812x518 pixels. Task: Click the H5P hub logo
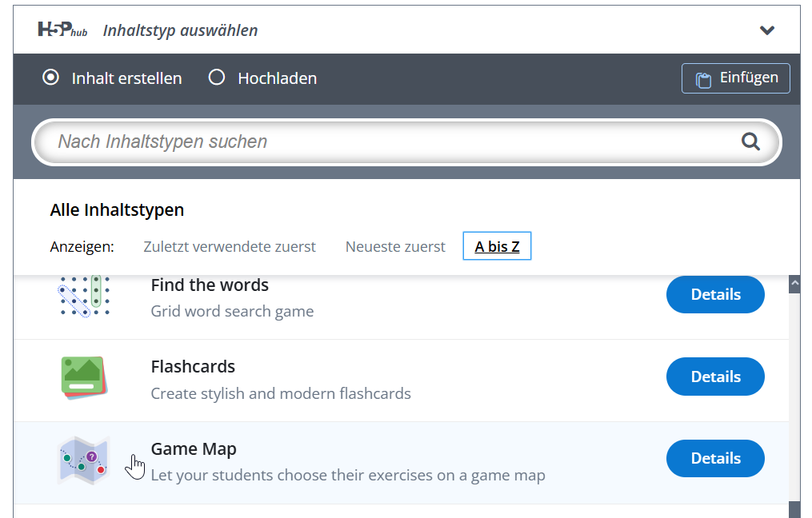coord(62,30)
